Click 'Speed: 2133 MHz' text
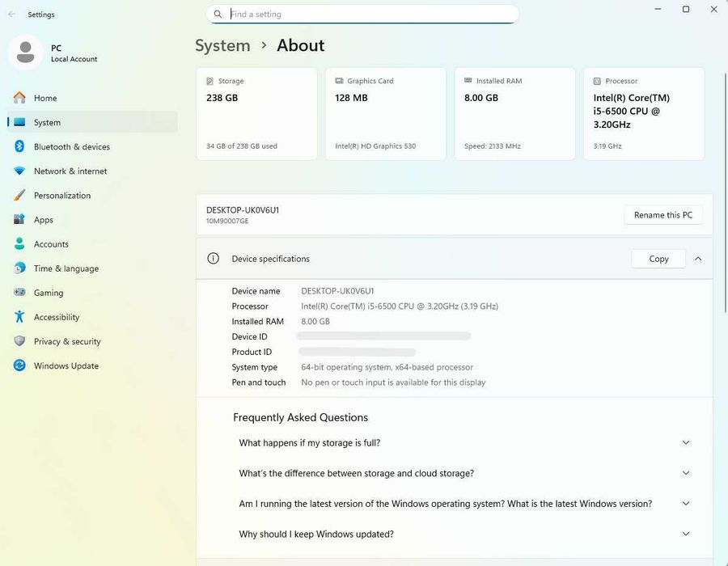This screenshot has height=566, width=728. click(x=492, y=146)
